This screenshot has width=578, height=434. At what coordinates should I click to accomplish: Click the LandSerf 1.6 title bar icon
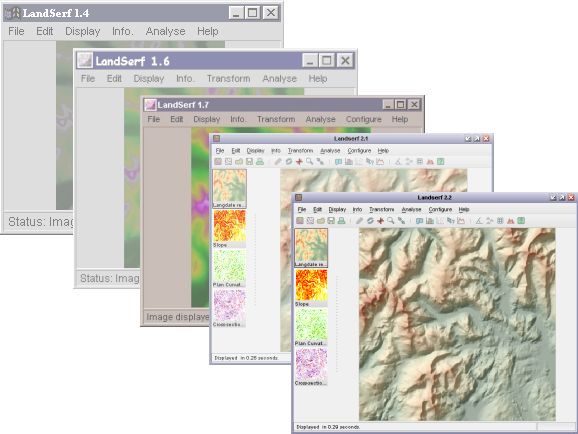85,60
